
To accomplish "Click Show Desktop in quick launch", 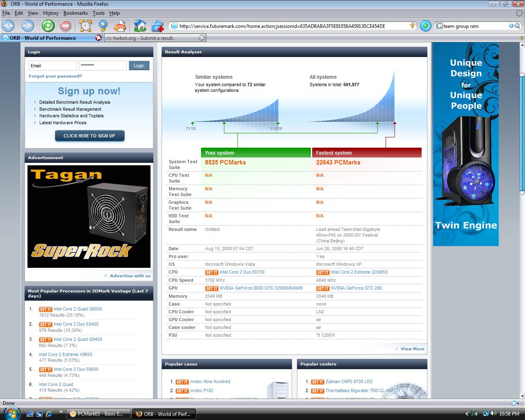I will (x=30, y=414).
